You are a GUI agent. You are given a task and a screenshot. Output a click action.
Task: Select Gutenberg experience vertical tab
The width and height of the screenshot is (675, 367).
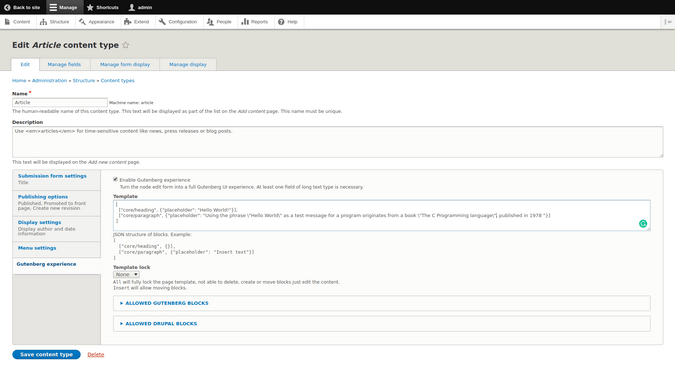pyautogui.click(x=56, y=265)
